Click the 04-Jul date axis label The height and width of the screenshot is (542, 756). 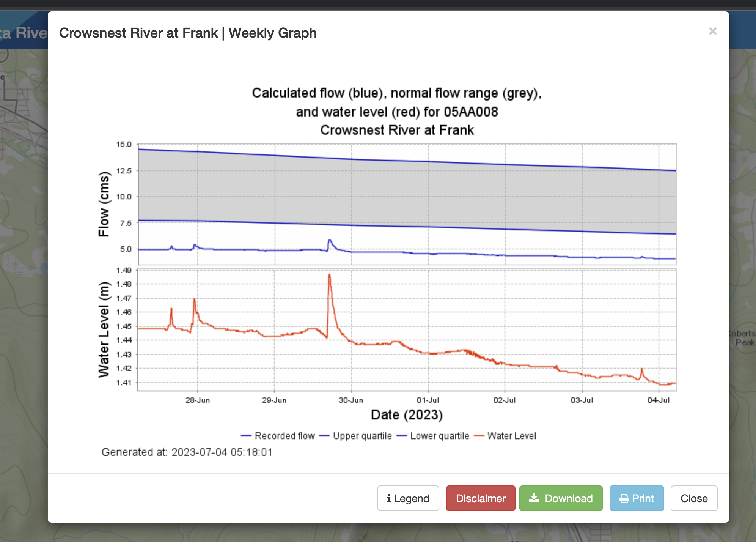pos(659,400)
